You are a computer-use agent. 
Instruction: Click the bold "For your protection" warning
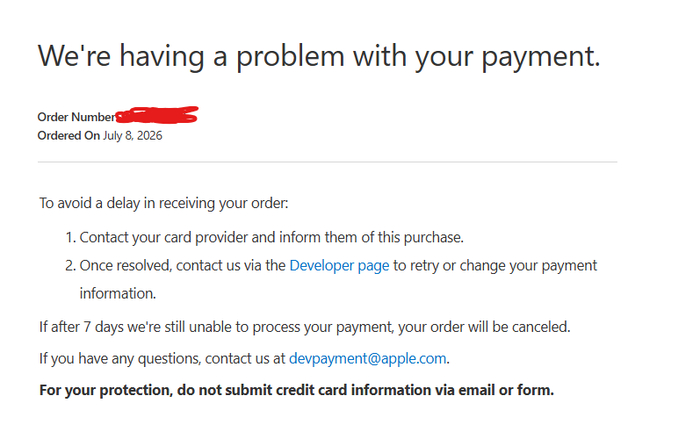(296, 390)
